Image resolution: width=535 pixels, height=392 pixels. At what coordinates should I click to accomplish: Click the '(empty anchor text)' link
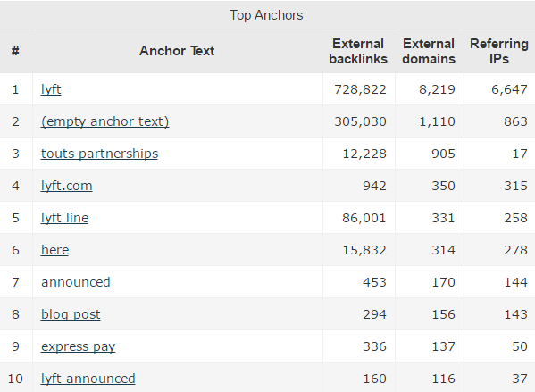point(104,121)
